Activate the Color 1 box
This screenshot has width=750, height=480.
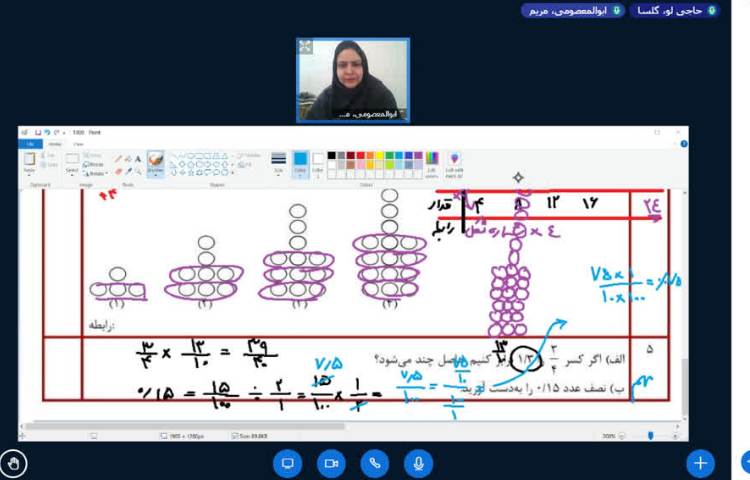click(x=300, y=164)
